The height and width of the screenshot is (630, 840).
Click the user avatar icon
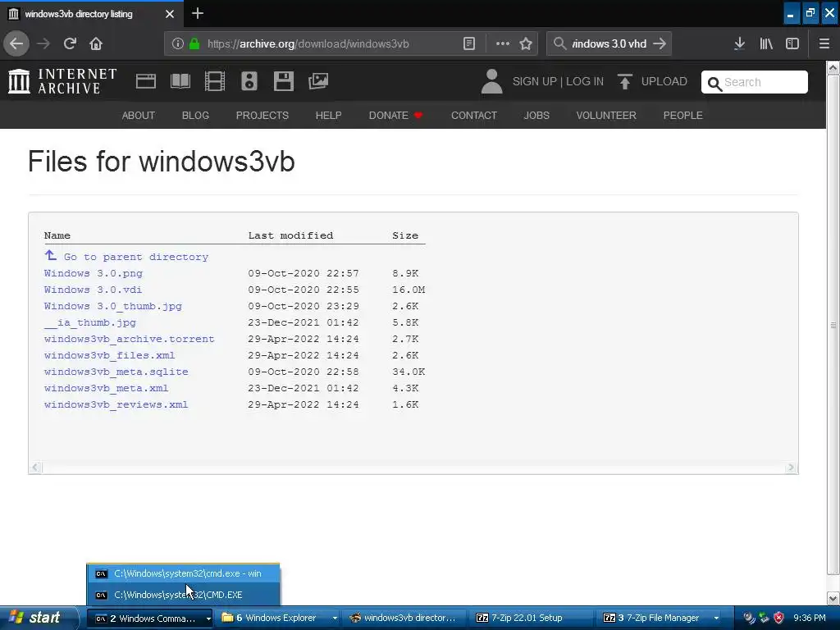pyautogui.click(x=491, y=81)
